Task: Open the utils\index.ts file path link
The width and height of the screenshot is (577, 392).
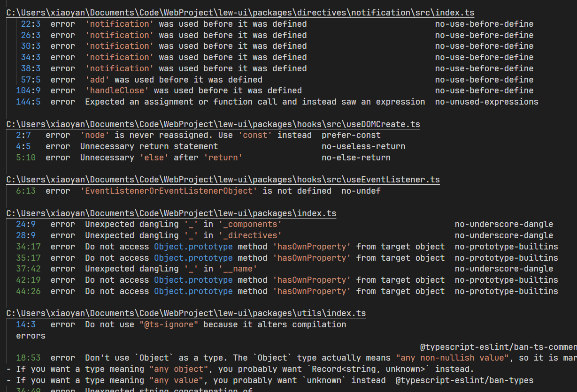Action: [186, 313]
